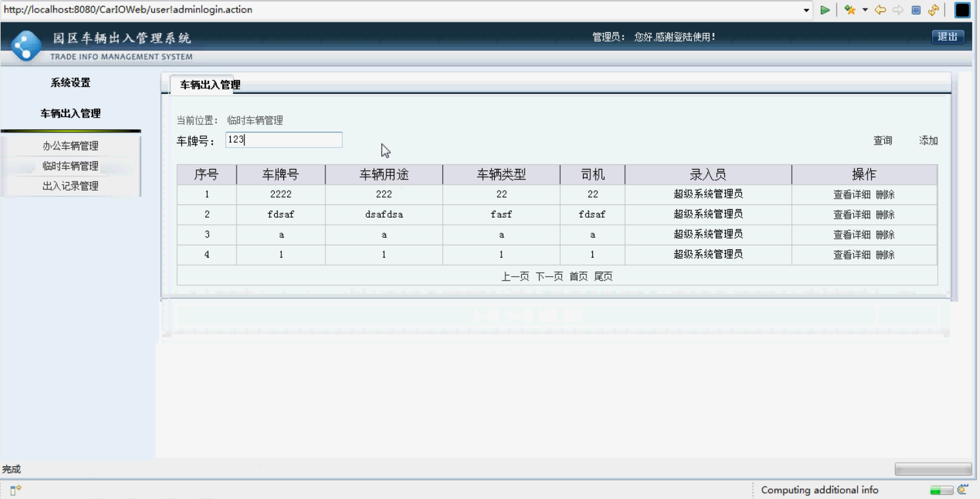Screen dimensions: 980x499
Task: Click the 当前位置 临时车辆管理 breadcrumb text
Action: coord(230,121)
